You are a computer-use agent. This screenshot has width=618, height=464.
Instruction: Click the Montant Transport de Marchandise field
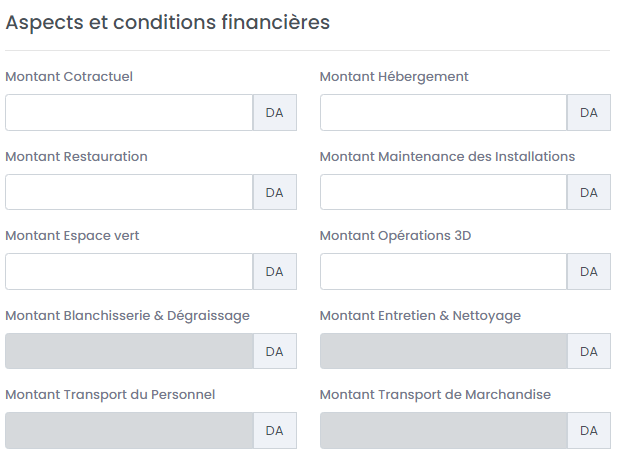[443, 430]
